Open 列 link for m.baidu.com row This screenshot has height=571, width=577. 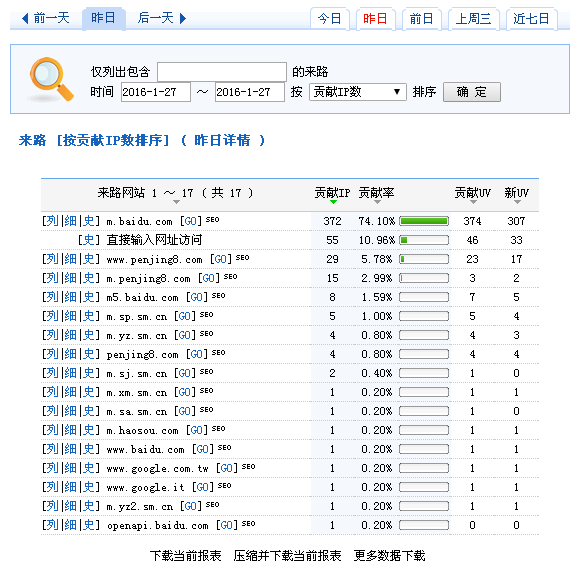tap(52, 221)
